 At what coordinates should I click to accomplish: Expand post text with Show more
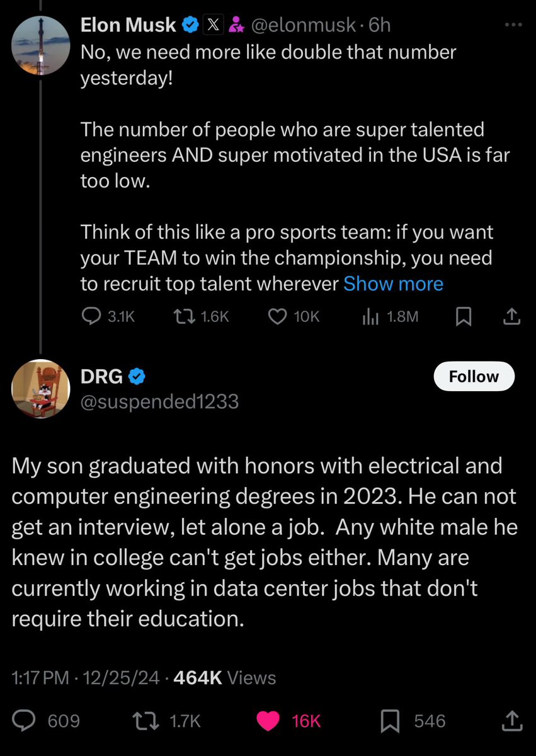[x=393, y=283]
